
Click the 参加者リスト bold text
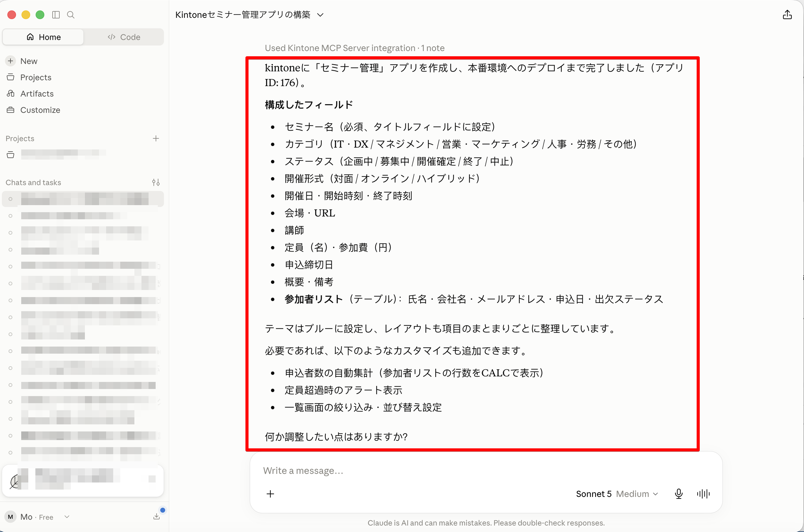coord(313,299)
